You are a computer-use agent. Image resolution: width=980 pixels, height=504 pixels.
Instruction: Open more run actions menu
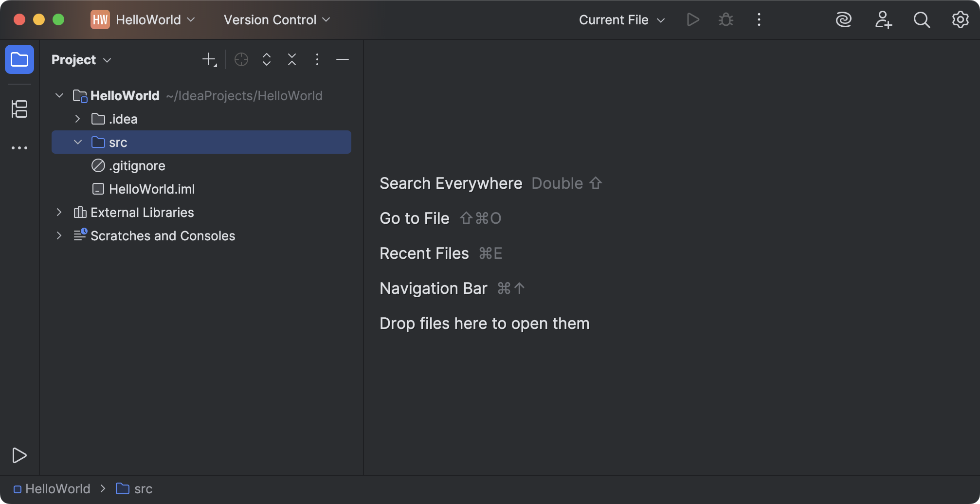click(759, 19)
